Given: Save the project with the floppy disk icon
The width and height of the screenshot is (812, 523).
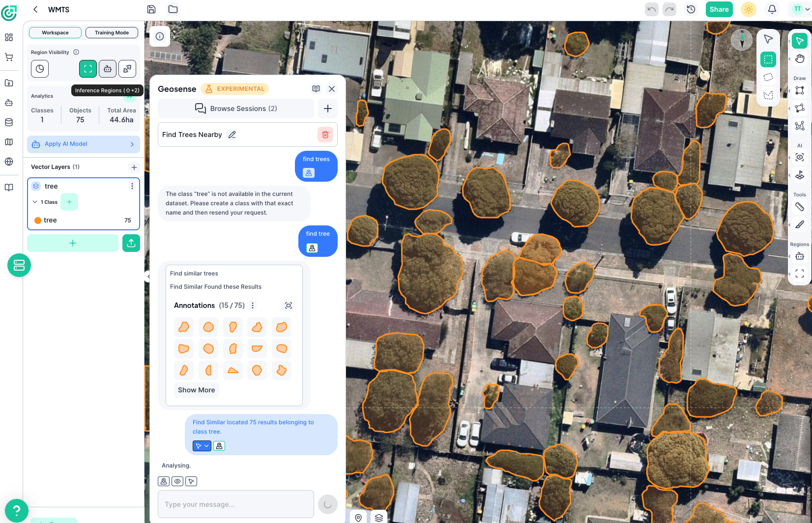Looking at the screenshot, I should pyautogui.click(x=151, y=9).
